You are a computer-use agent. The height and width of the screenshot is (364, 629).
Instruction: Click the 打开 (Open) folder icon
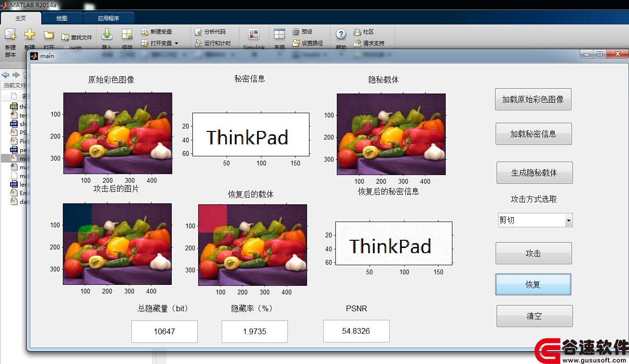tap(49, 35)
